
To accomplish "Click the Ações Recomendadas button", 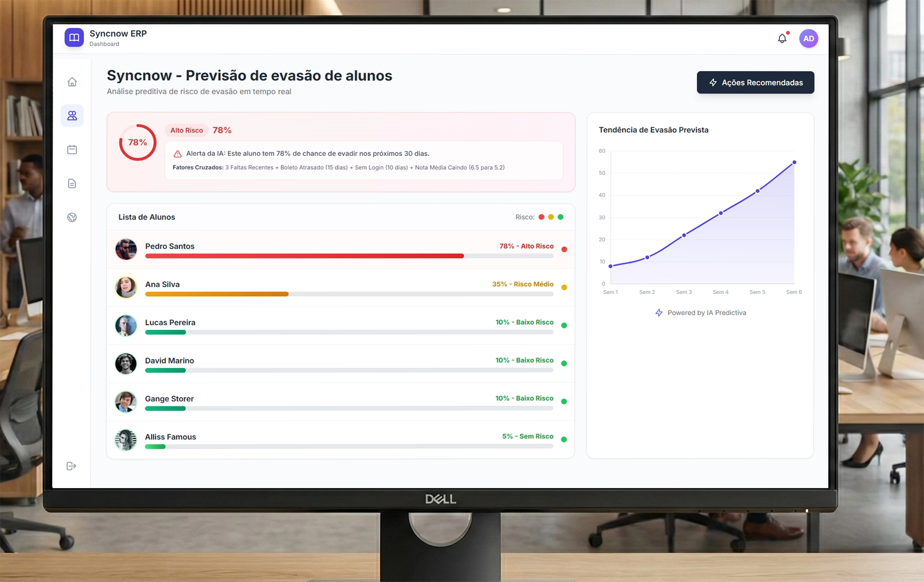I will point(755,82).
